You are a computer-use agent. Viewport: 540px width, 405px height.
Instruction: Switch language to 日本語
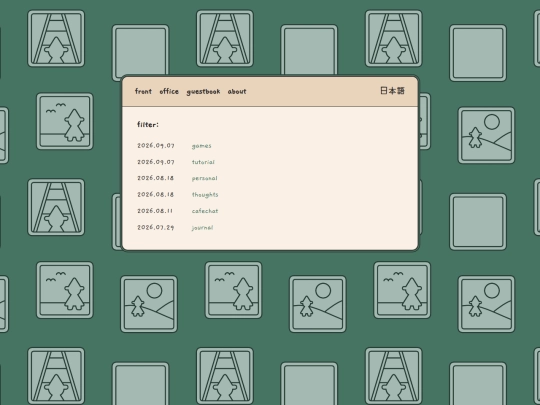click(x=392, y=91)
